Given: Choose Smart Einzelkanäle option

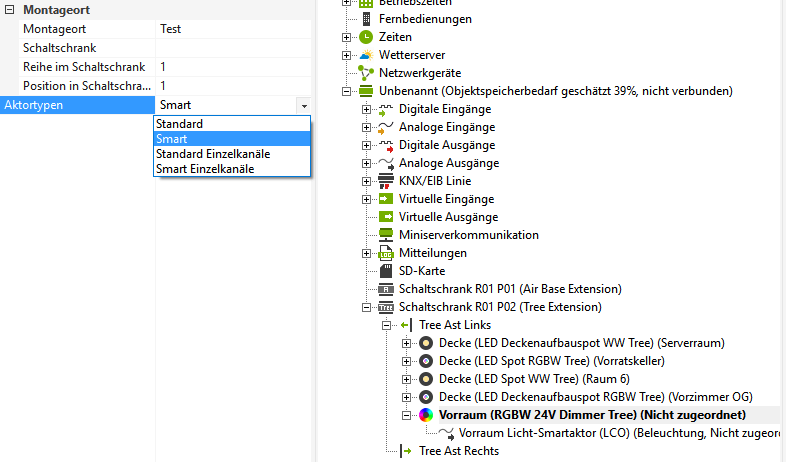Looking at the screenshot, I should pyautogui.click(x=204, y=169).
